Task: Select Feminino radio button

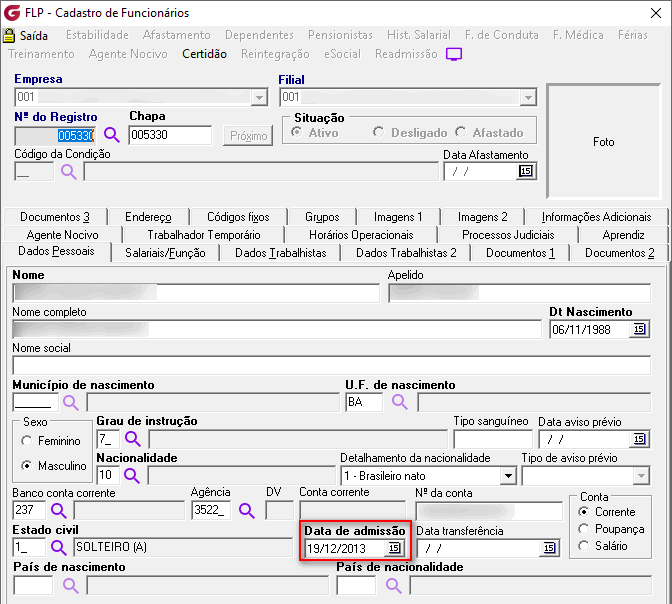Action: pos(28,441)
